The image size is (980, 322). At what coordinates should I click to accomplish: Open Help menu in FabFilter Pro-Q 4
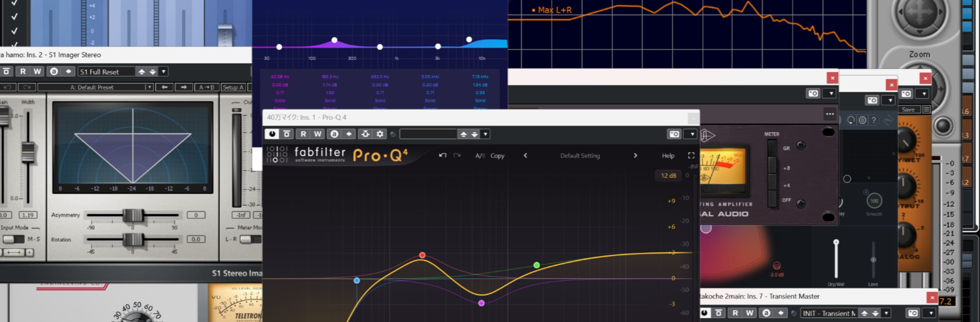(x=668, y=156)
